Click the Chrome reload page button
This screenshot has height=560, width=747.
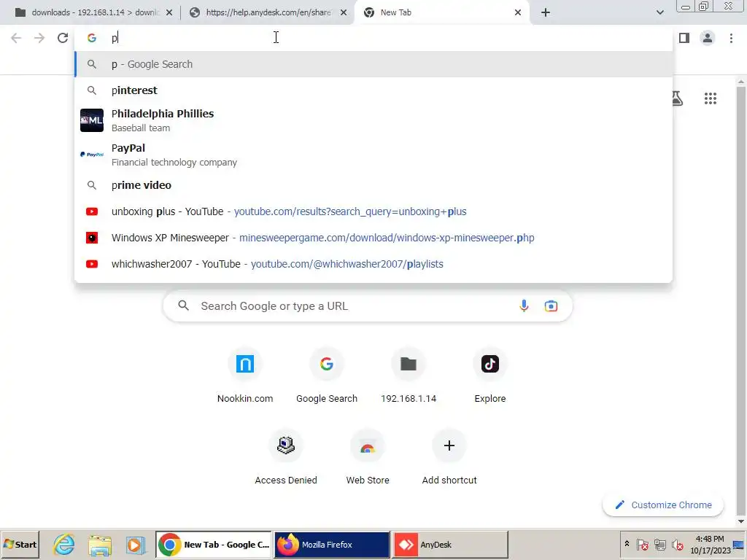63,38
